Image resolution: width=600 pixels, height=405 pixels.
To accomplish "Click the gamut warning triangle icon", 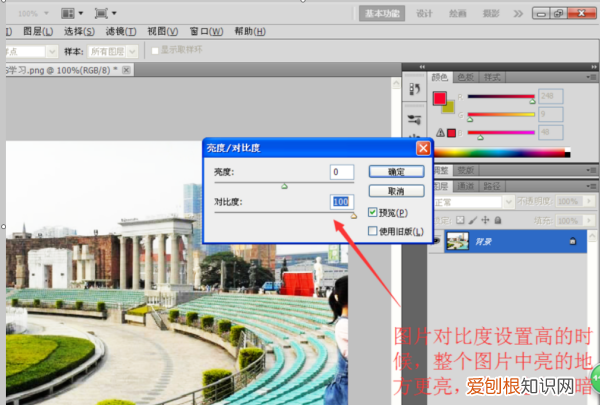I will coord(440,133).
